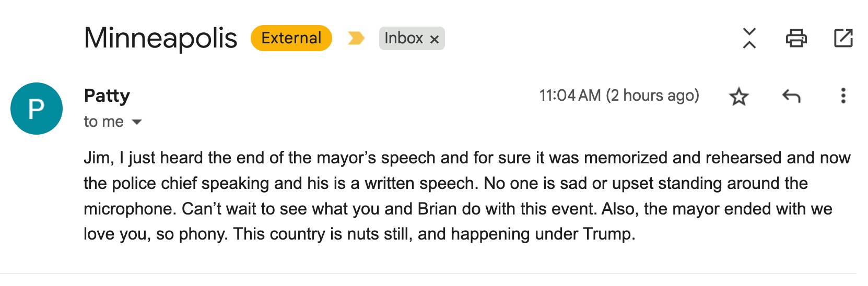Click the yellow External tag
This screenshot has height=286, width=868.
click(291, 38)
